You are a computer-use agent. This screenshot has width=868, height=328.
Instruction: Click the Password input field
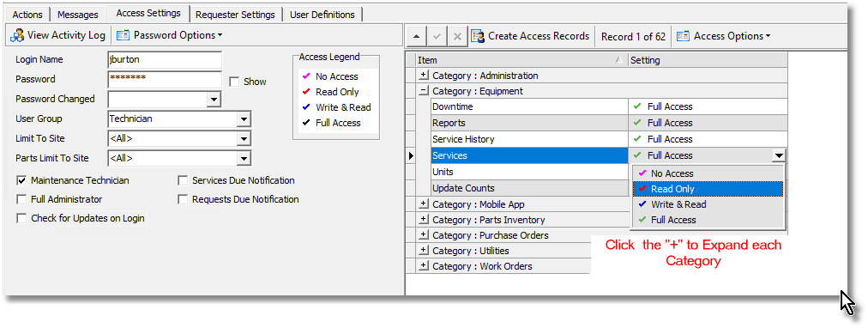point(165,79)
